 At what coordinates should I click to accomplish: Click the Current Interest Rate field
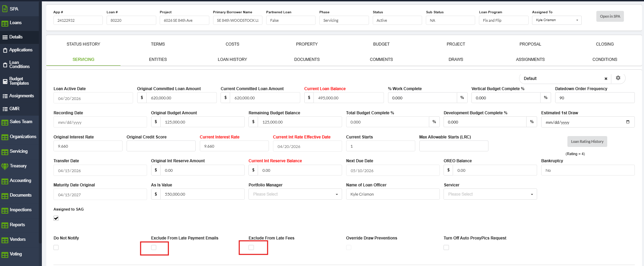pos(234,146)
